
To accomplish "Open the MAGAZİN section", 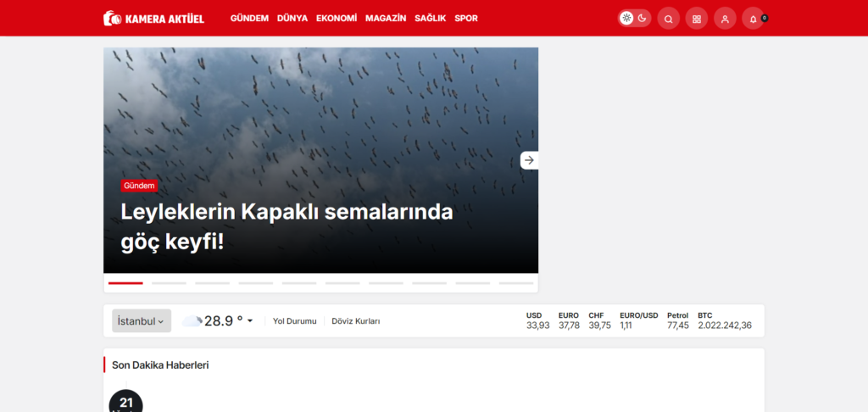I will pos(386,18).
